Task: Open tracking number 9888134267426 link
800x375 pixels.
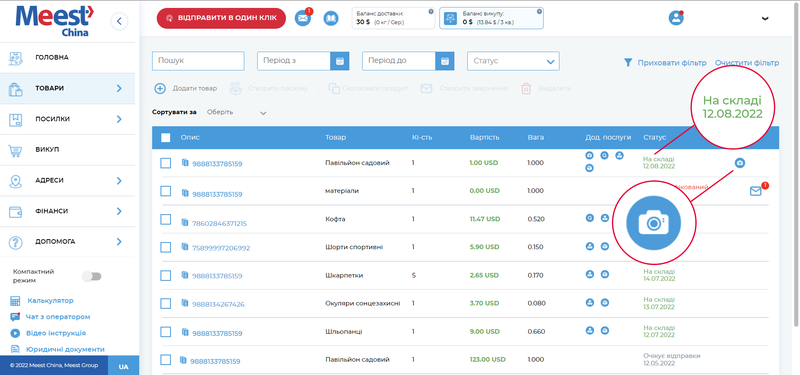Action: [218, 305]
